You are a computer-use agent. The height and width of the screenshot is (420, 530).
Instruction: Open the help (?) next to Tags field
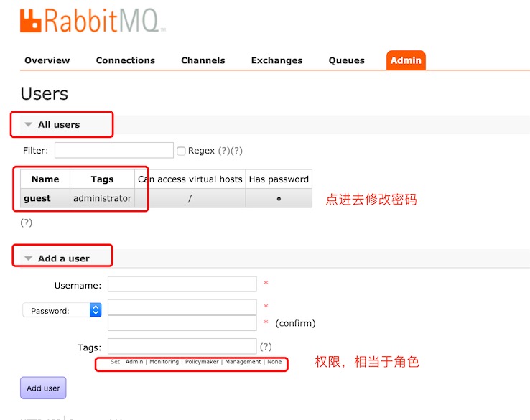[266, 347]
